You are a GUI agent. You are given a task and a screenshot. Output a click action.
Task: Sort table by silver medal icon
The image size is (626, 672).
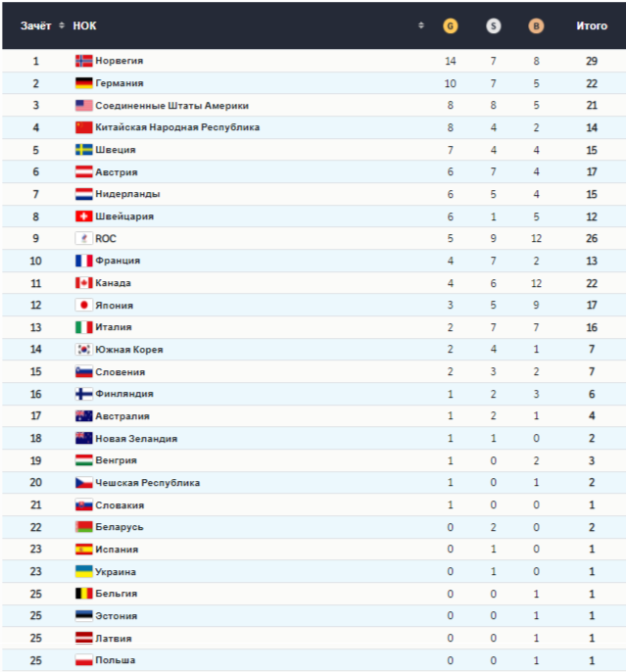(493, 26)
